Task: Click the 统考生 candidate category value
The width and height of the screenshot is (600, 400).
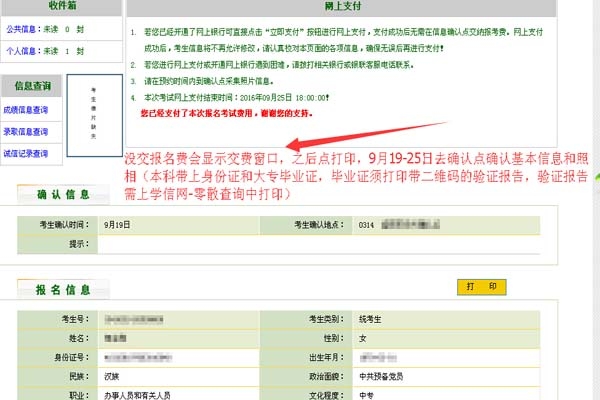Action: click(372, 319)
